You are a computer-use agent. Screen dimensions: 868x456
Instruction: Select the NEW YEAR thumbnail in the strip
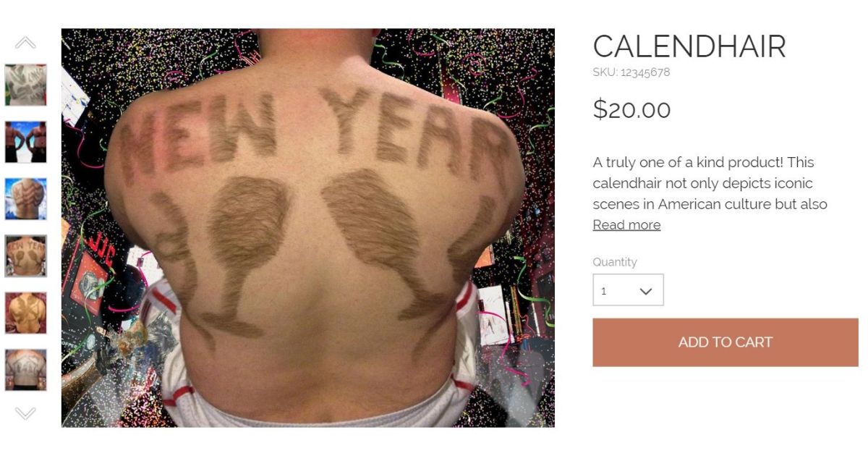pyautogui.click(x=26, y=256)
